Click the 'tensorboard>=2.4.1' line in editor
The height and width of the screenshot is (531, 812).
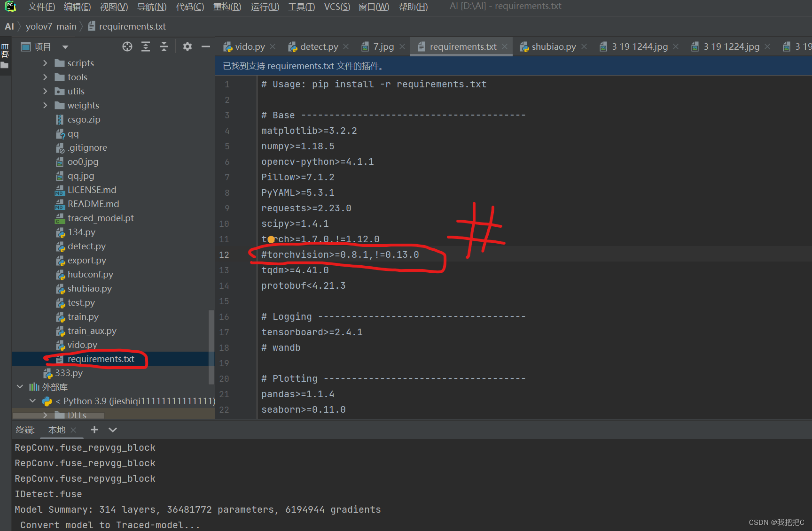coord(312,332)
